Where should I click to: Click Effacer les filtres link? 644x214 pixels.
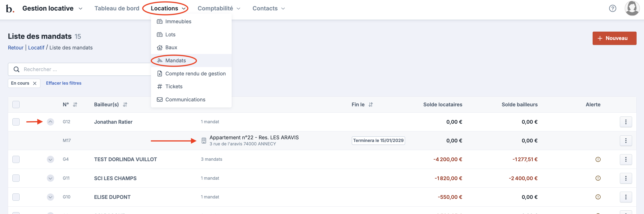64,83
